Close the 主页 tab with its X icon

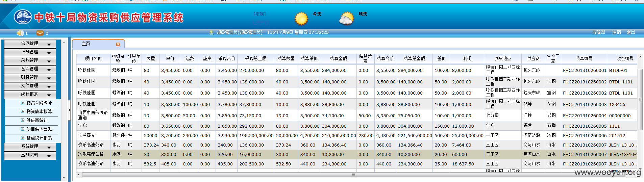click(x=118, y=44)
